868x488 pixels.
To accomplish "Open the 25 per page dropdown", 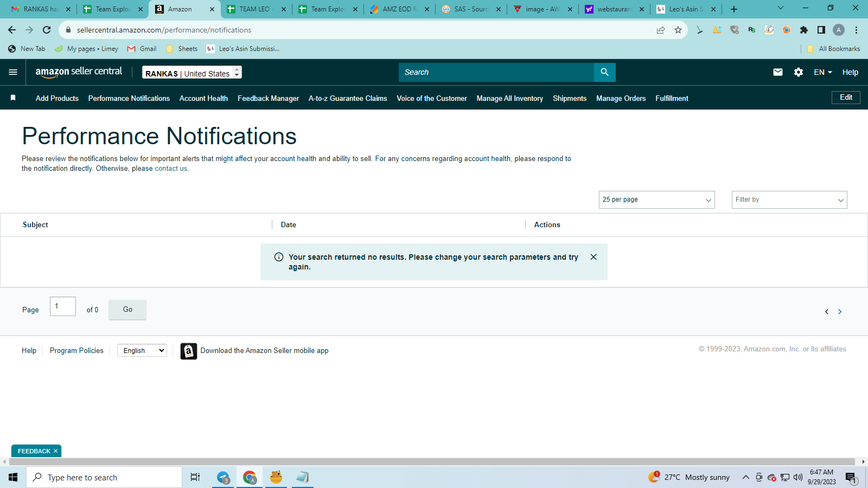I will 656,200.
